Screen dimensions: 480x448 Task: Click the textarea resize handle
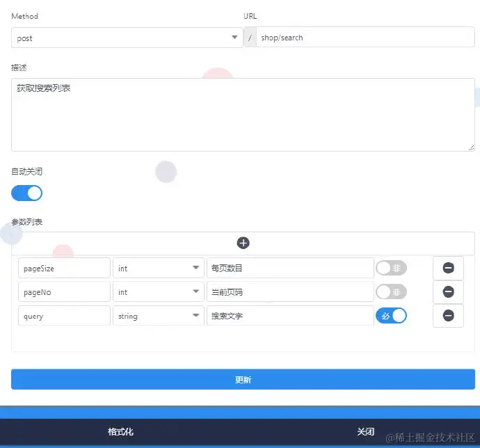click(x=471, y=147)
